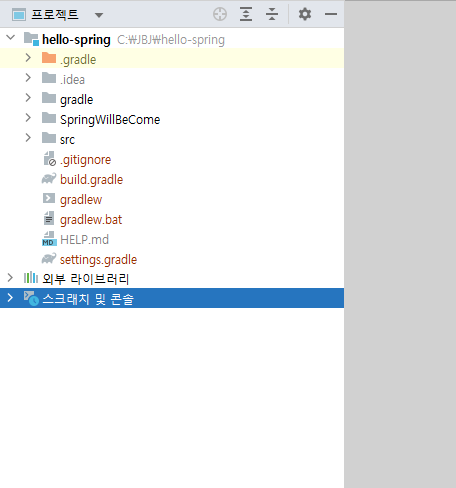Click the hello-spring module folder icon
Screen dimensions: 456x488
tap(31, 39)
